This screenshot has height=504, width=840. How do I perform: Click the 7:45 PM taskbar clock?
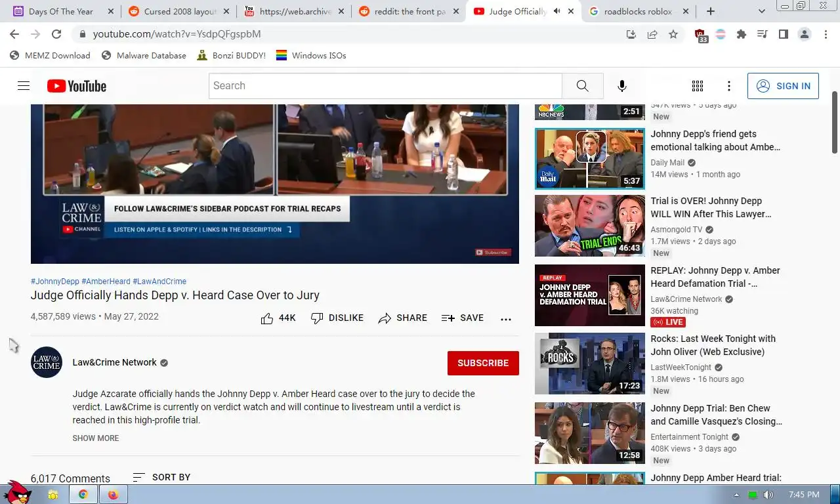click(x=804, y=495)
